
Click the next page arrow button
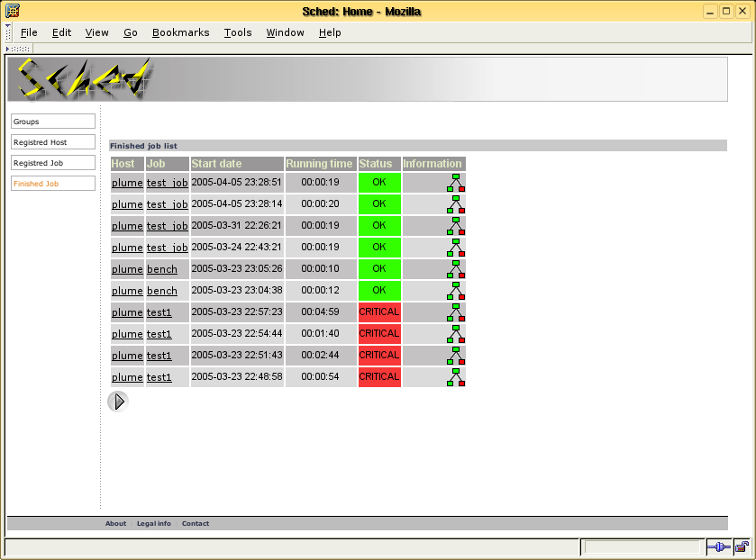(118, 402)
